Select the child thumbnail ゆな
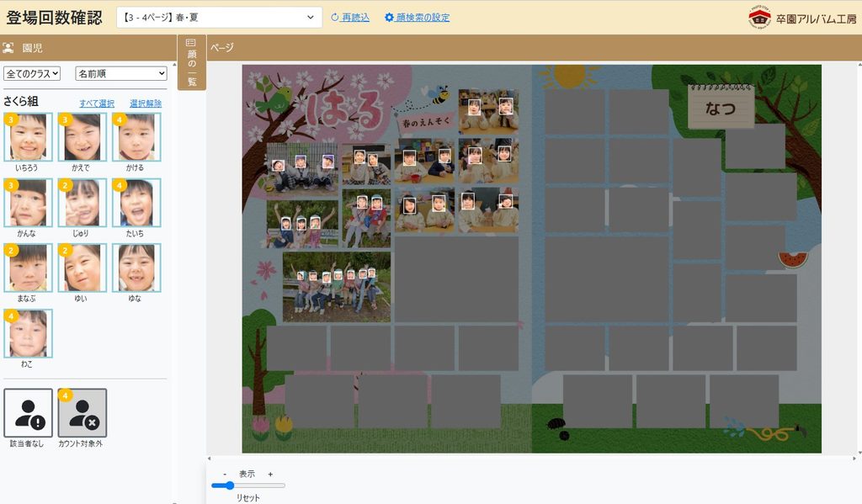This screenshot has width=862, height=504. click(x=137, y=268)
